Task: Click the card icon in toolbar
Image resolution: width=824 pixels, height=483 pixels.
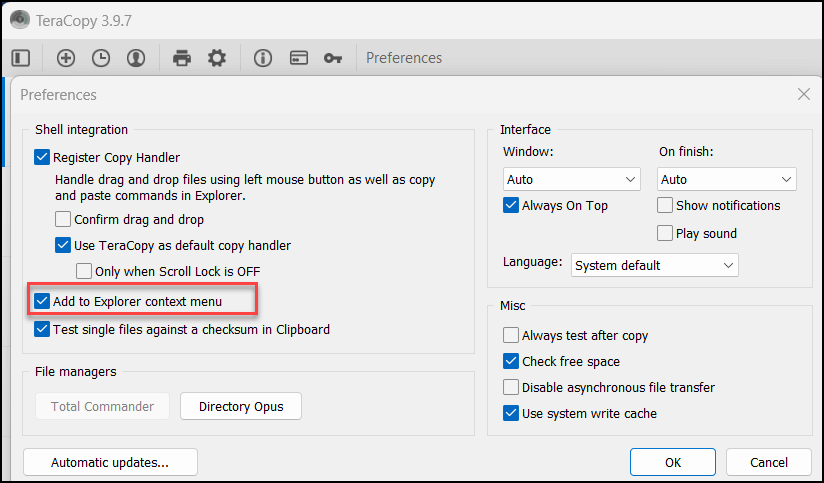Action: click(298, 58)
